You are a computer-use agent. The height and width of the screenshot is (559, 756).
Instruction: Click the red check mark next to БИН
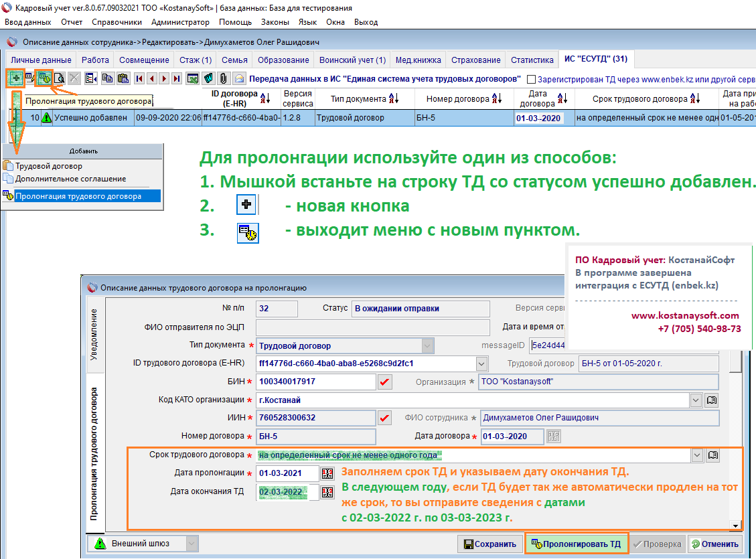click(385, 382)
